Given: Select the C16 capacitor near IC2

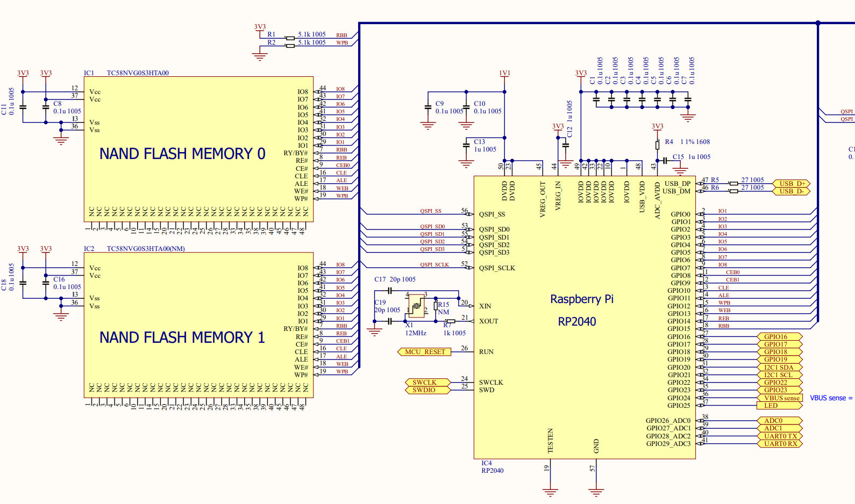Looking at the screenshot, I should [x=46, y=283].
